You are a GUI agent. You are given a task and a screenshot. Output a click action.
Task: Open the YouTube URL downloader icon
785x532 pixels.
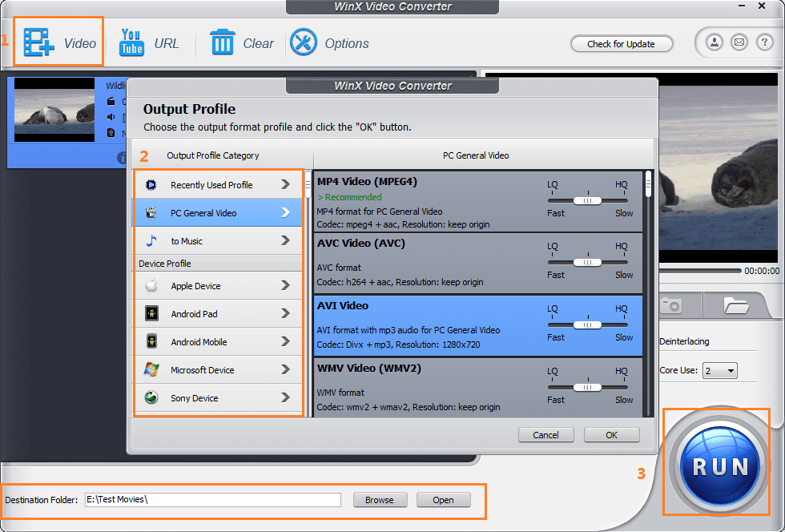(131, 42)
